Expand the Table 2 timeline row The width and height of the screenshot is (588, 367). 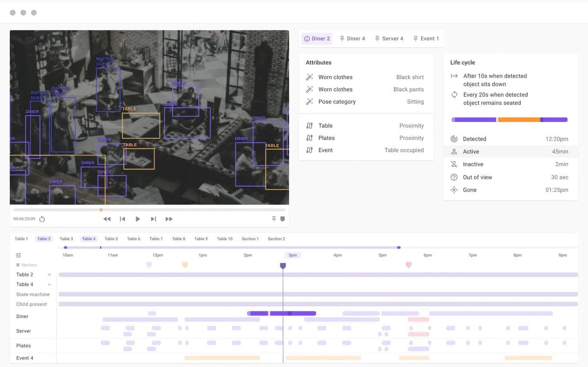[49, 275]
